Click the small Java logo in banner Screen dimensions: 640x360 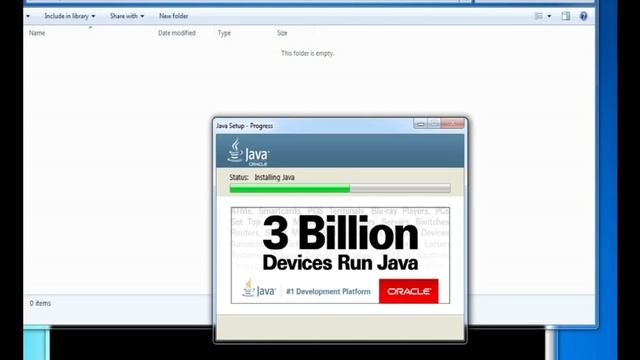click(x=259, y=289)
